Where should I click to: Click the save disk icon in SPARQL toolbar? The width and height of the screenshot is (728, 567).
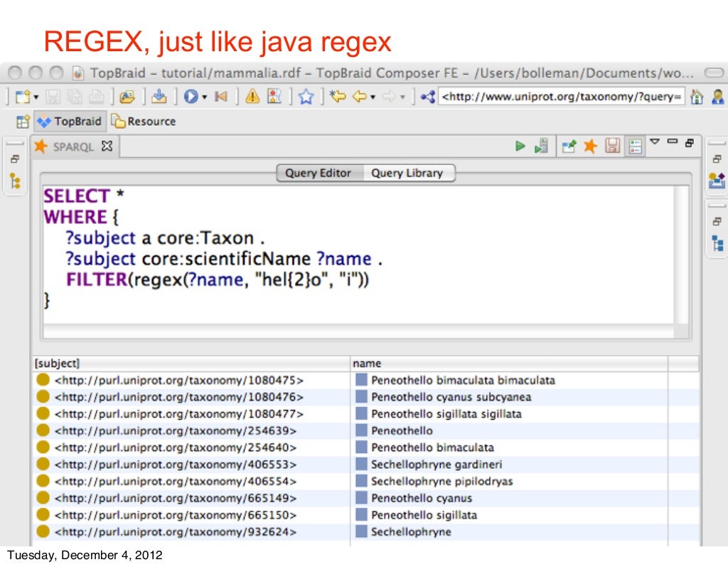click(x=611, y=146)
